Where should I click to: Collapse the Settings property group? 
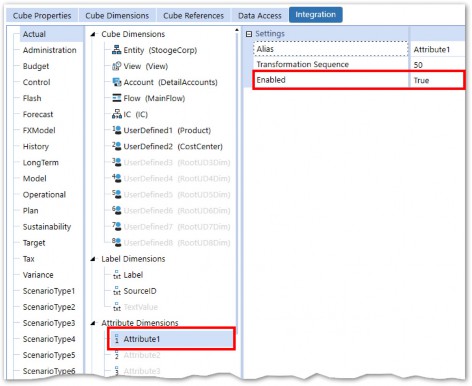pos(249,34)
